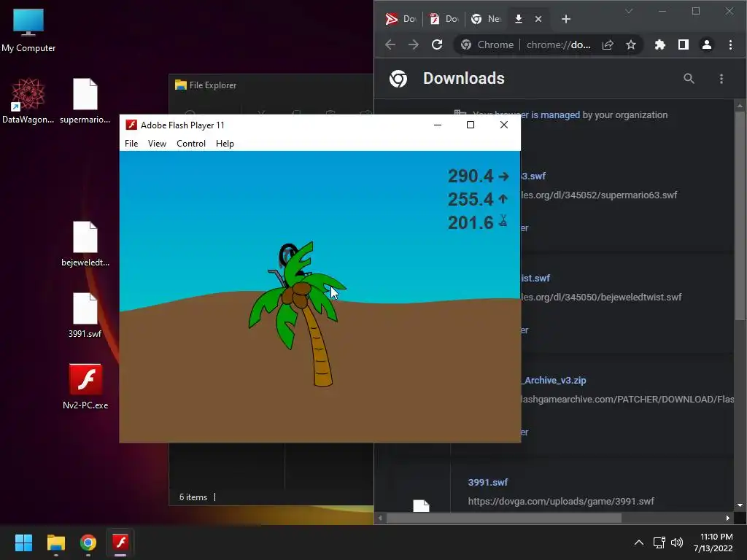Open File Explorer from the taskbar

click(55, 542)
